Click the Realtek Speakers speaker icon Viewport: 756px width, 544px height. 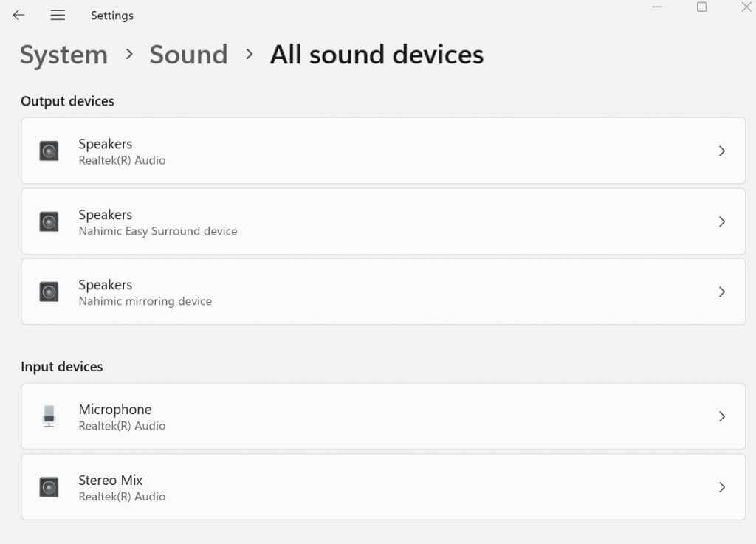tap(49, 151)
